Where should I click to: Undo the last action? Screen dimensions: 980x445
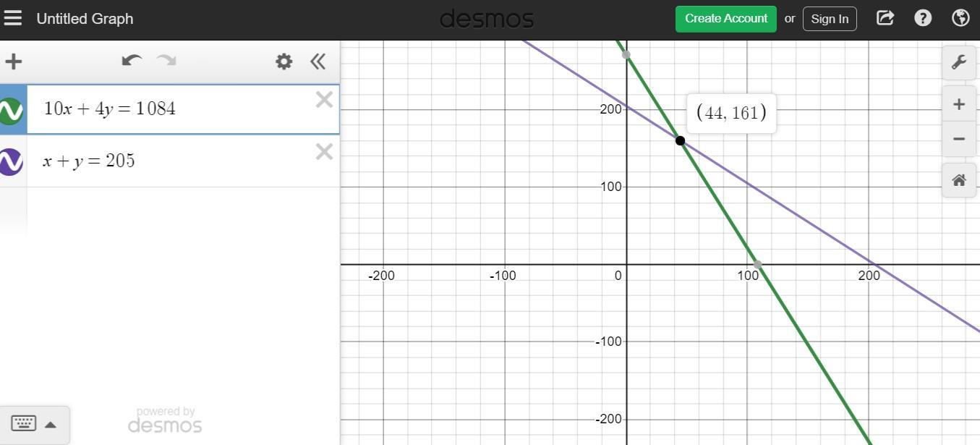(131, 61)
